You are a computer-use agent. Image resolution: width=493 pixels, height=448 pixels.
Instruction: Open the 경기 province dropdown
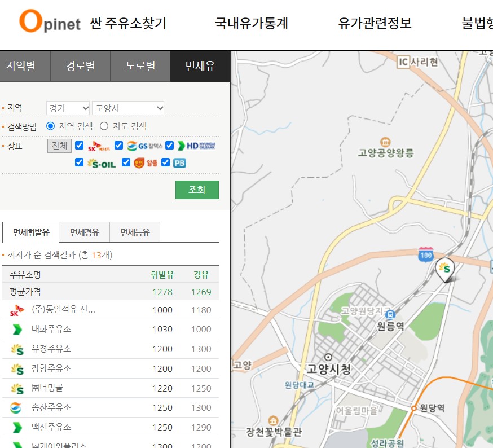pos(68,108)
